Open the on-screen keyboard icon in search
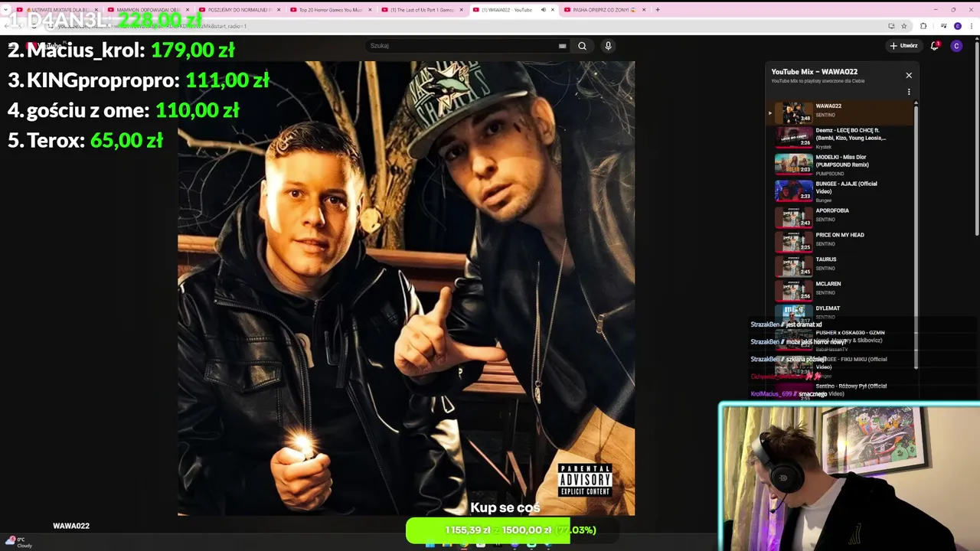The width and height of the screenshot is (980, 551). pos(562,46)
